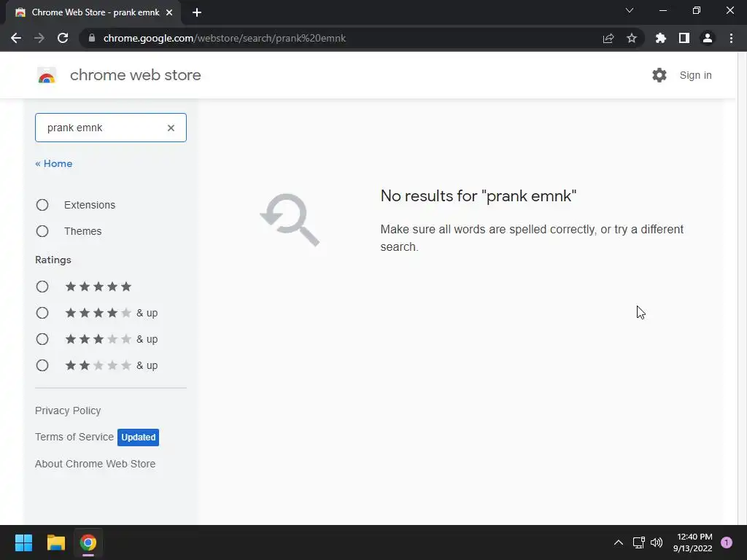Image resolution: width=747 pixels, height=560 pixels.
Task: Toggle the browser side panel
Action: [684, 38]
